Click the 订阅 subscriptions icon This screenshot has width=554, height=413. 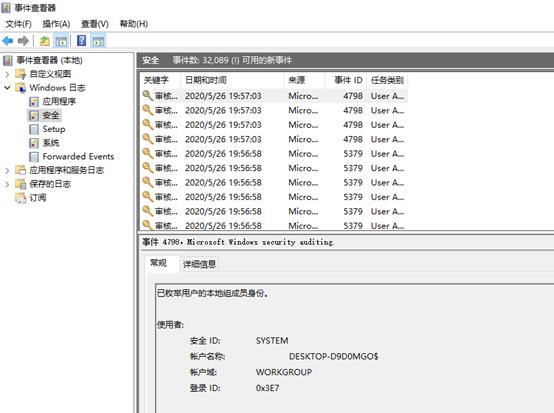(x=20, y=198)
